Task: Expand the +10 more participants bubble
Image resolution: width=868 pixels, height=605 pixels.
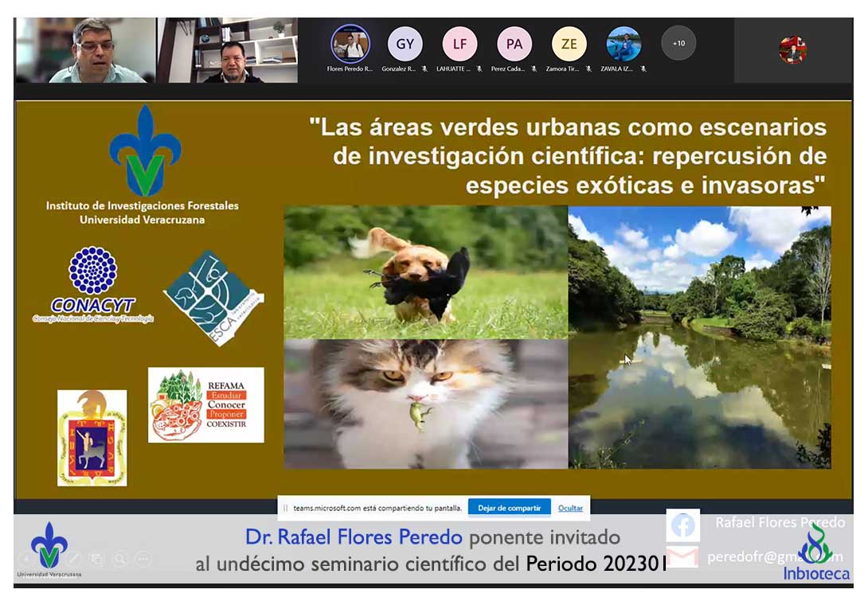Action: 678,43
